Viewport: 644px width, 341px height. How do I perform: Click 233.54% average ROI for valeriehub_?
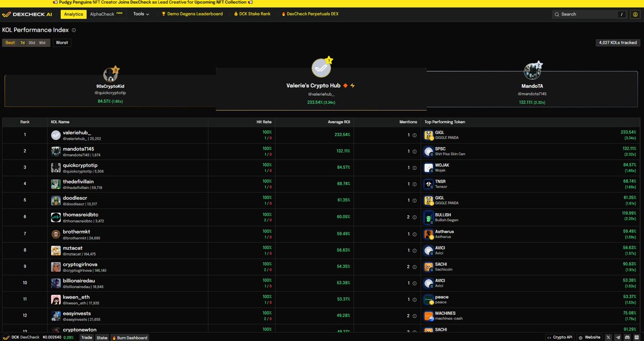(342, 135)
